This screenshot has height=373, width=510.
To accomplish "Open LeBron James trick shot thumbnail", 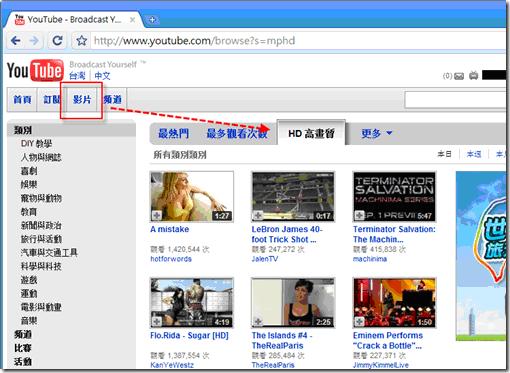I will click(293, 197).
